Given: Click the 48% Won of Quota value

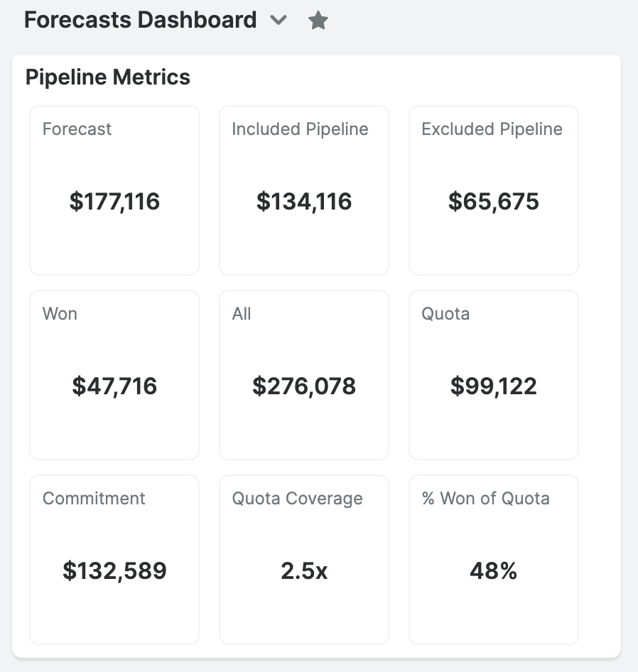Looking at the screenshot, I should pyautogui.click(x=493, y=570).
